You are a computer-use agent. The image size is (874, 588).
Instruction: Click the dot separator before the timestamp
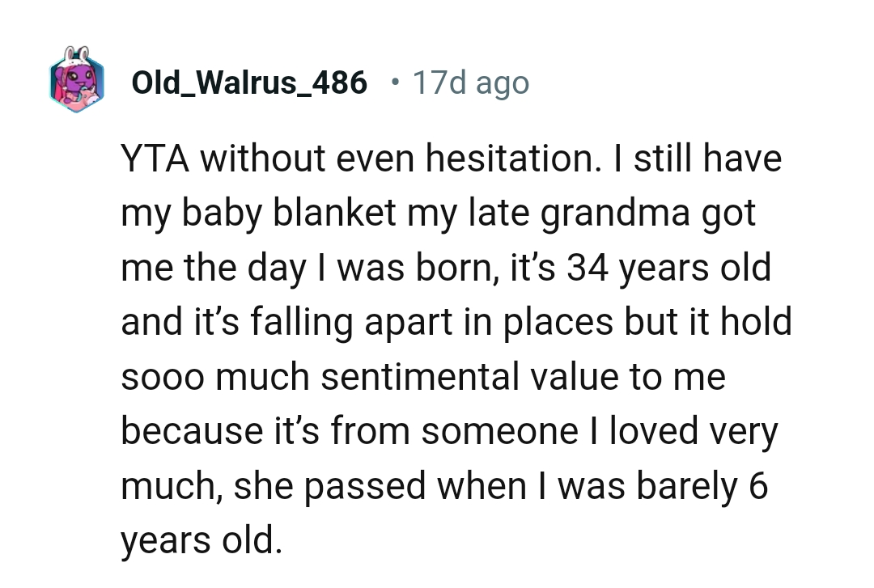click(x=393, y=82)
